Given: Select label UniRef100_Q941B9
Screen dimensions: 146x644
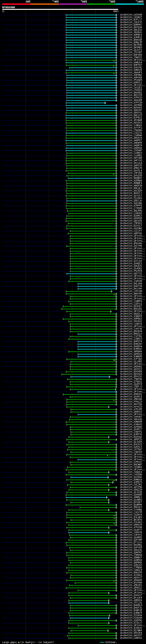Looking at the screenshot, I should point(131,100).
